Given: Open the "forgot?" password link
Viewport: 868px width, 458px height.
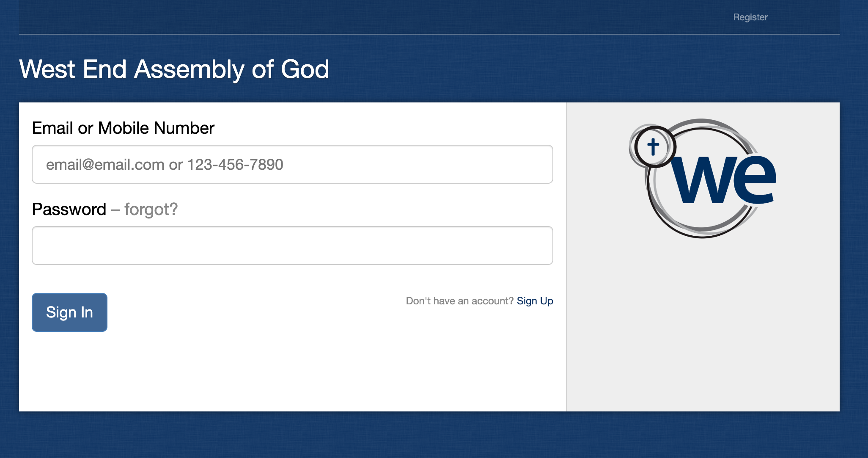Looking at the screenshot, I should click(x=151, y=209).
